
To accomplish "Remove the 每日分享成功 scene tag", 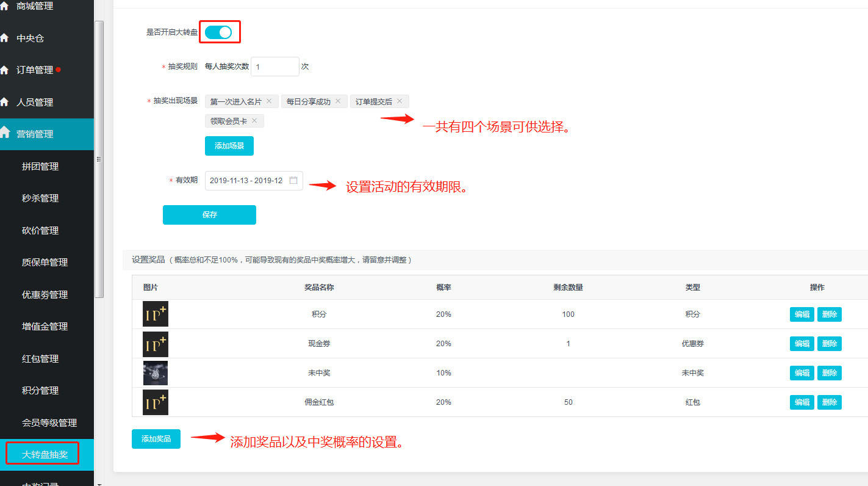I will click(x=338, y=101).
